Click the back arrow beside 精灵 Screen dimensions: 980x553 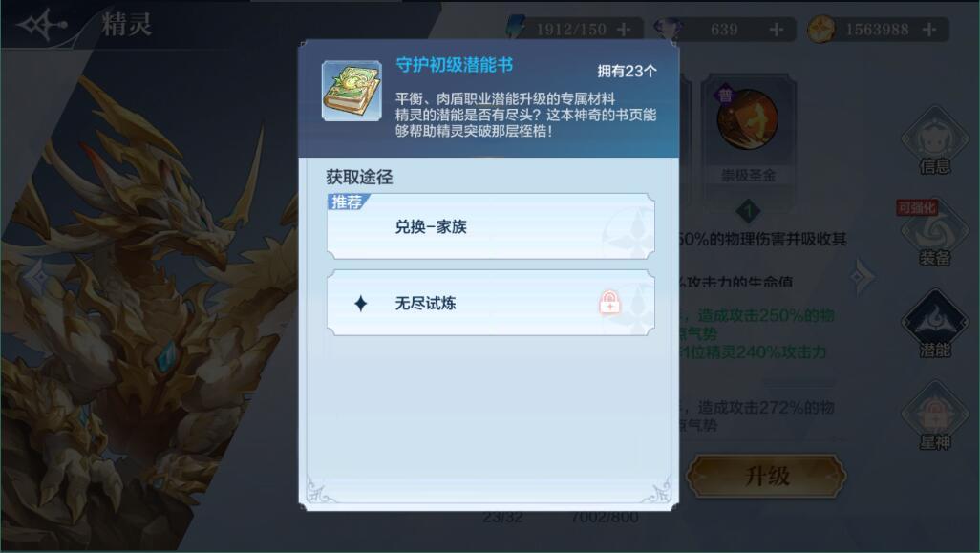coord(41,25)
